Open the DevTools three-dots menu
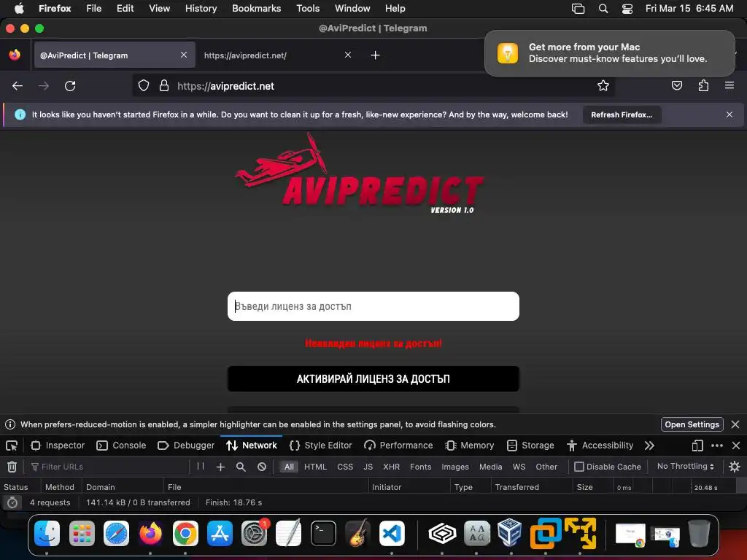Image resolution: width=747 pixels, height=560 pixels. (x=717, y=446)
